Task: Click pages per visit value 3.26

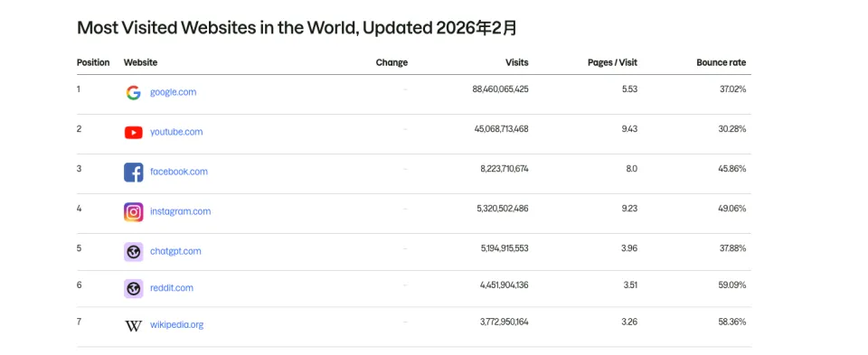Action: pyautogui.click(x=629, y=322)
